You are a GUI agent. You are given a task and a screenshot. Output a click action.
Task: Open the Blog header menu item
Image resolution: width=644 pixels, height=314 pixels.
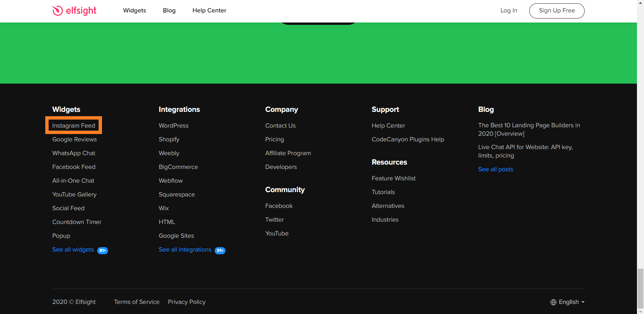[169, 10]
